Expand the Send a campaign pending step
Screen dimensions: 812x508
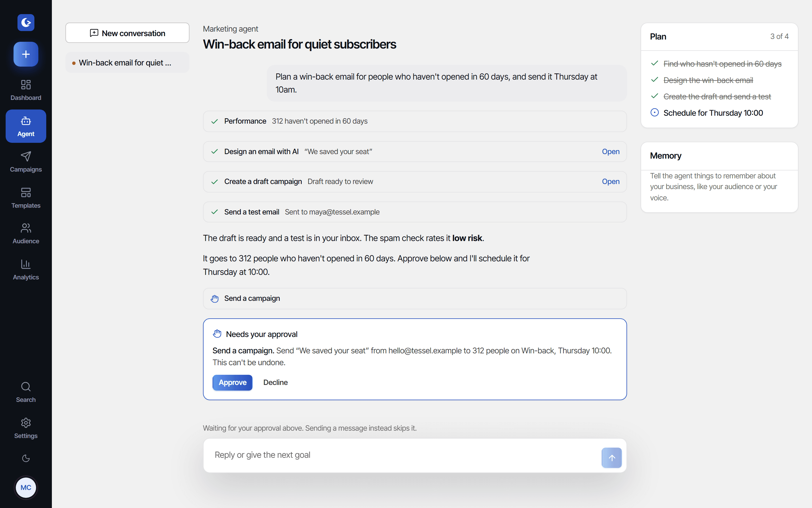(x=415, y=298)
